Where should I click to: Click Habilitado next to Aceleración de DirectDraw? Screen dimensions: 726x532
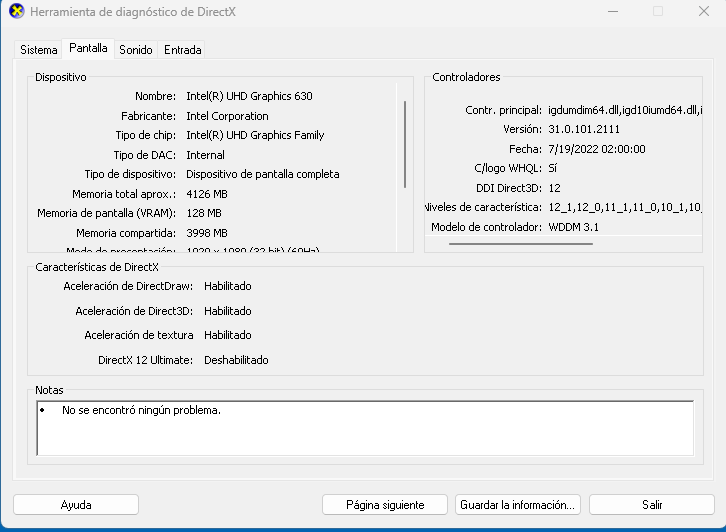[228, 286]
